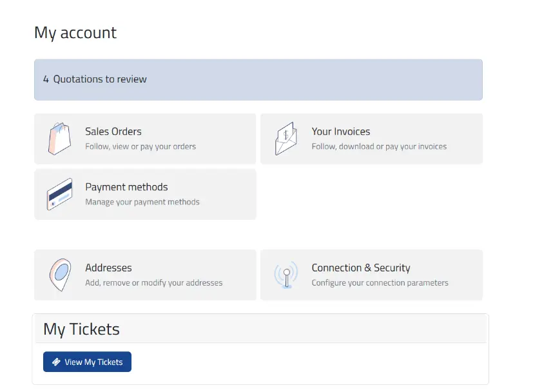Select Payment methods heading
Screen dimensions: 533x392
[126, 186]
